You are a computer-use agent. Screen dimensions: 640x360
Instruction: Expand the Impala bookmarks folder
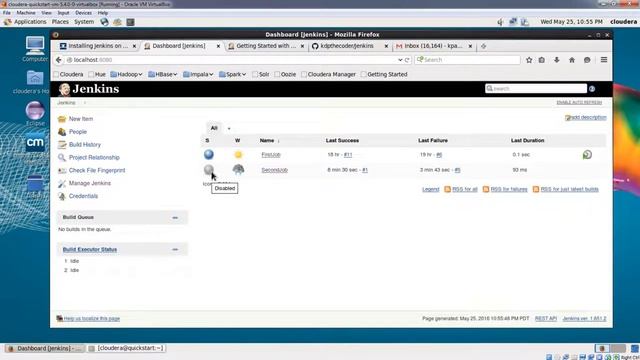[x=198, y=74]
